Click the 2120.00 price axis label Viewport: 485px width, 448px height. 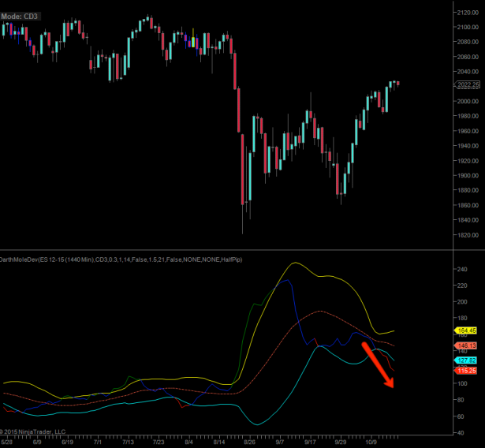(x=468, y=12)
